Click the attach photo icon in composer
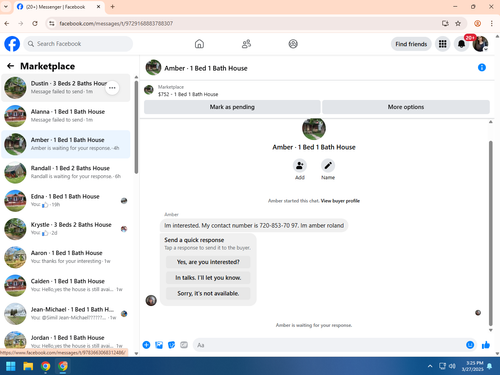 click(159, 345)
